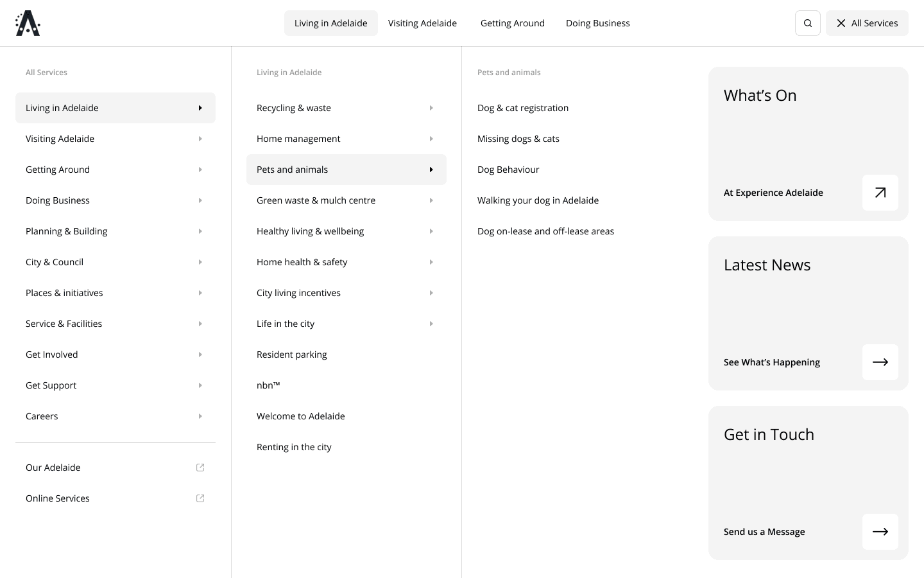Click external link icon next to Online Services
The height and width of the screenshot is (578, 924).
point(200,498)
